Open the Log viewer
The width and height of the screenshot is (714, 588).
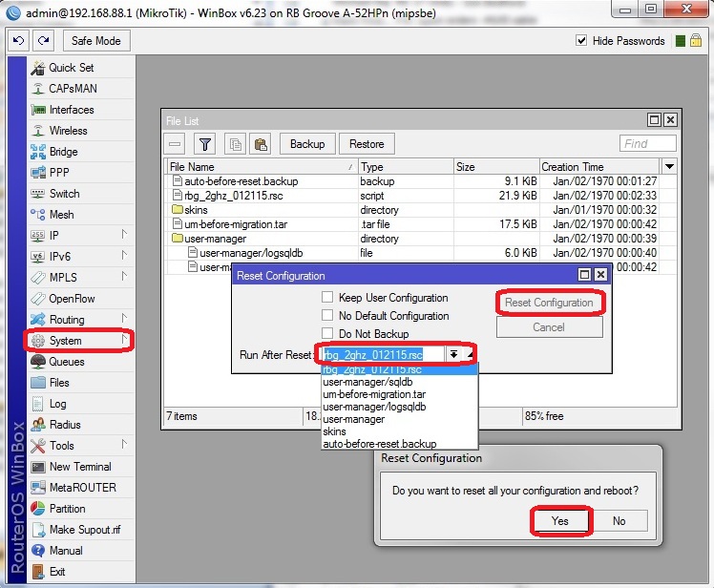(81, 404)
